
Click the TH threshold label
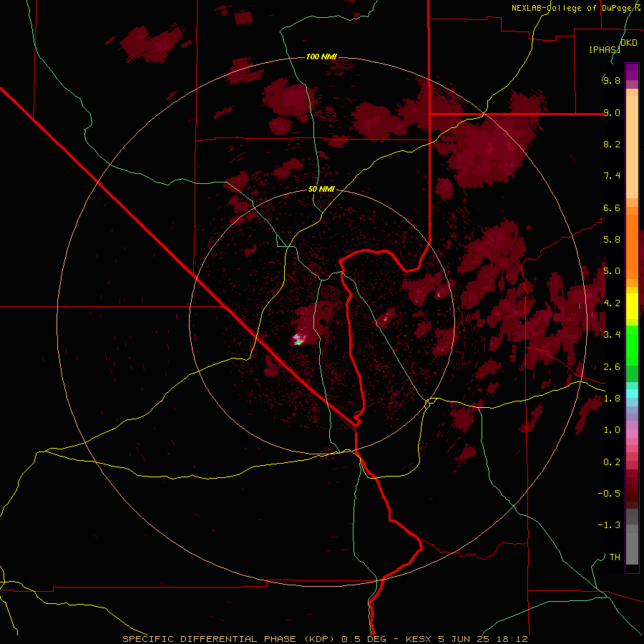615,557
